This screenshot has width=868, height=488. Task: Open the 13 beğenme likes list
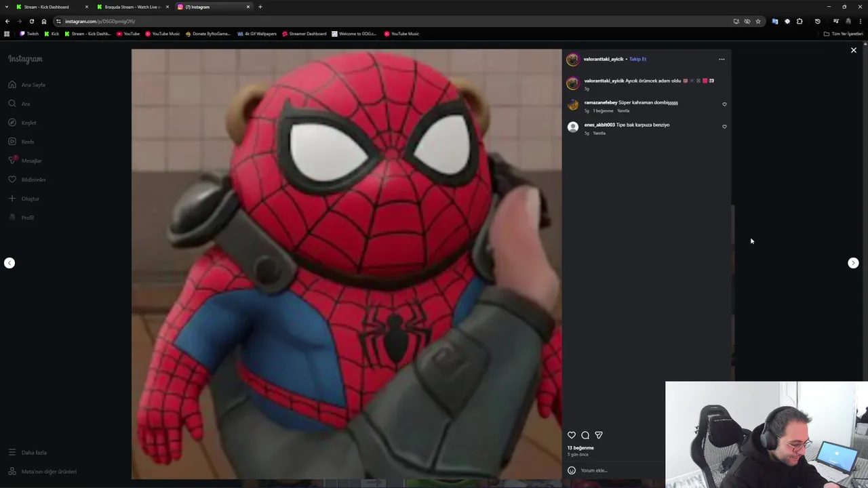tap(580, 447)
